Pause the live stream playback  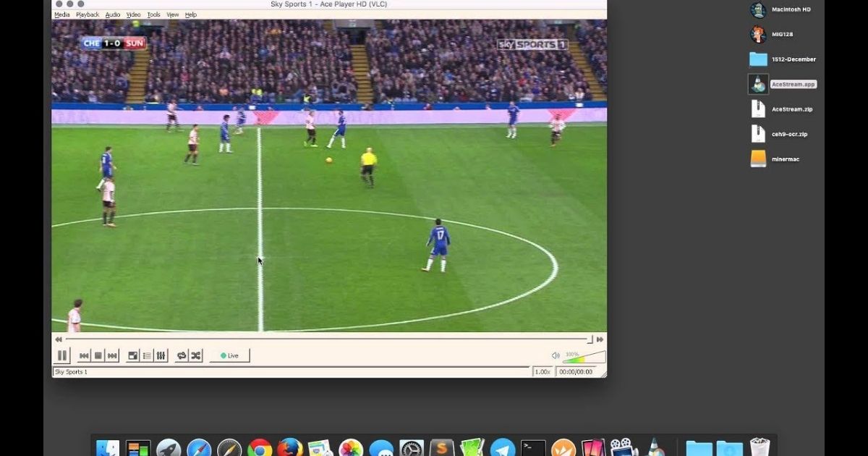63,355
